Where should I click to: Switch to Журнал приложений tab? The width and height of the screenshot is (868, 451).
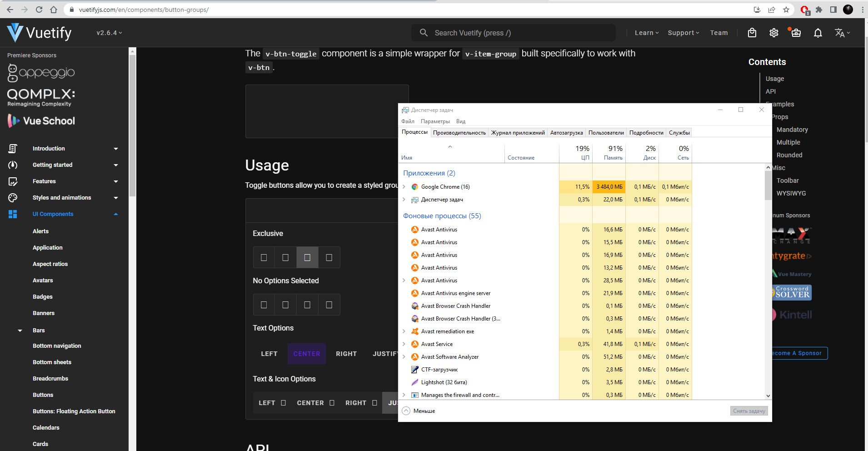(518, 133)
